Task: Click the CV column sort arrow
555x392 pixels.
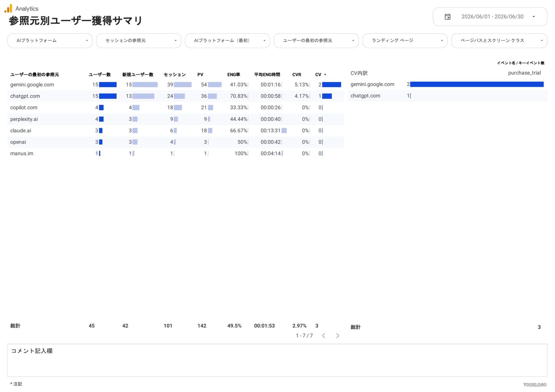Action: [x=325, y=75]
